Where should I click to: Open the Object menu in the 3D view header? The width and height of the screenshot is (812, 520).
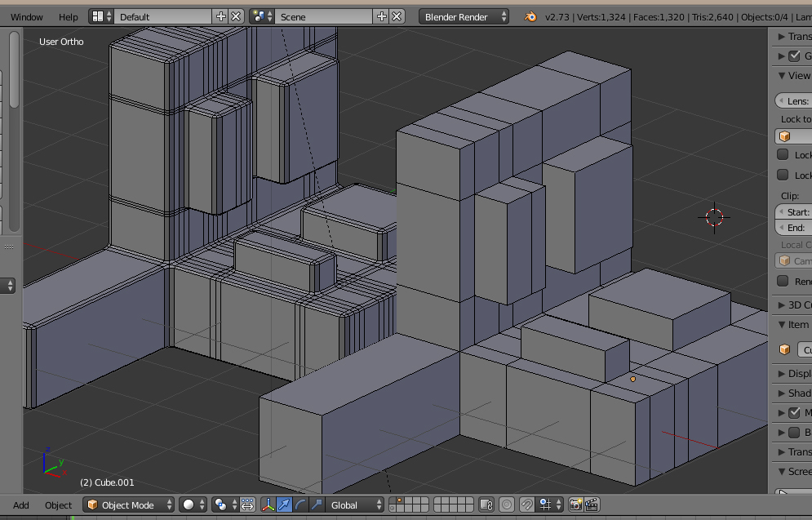[x=59, y=505]
